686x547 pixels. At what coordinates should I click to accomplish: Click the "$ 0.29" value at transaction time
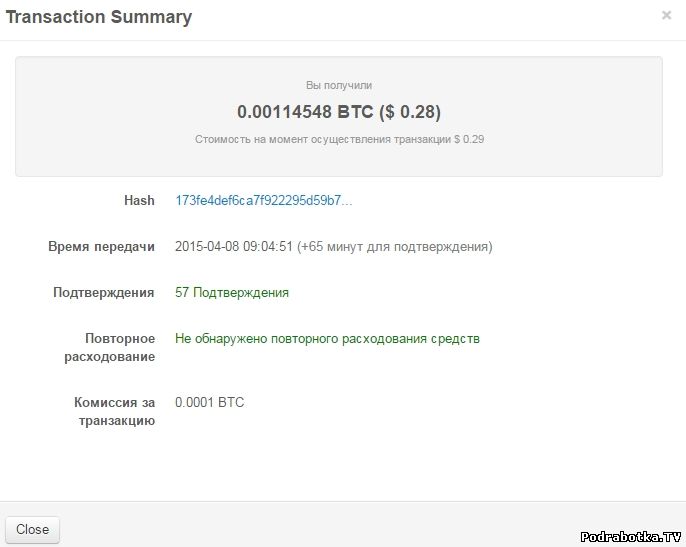coord(469,140)
